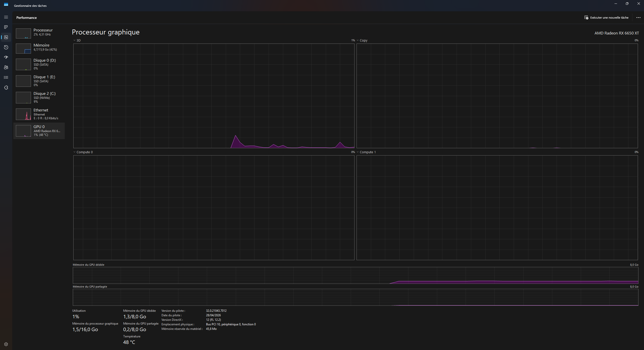Open the 3D graph engine dropdown
This screenshot has height=350, width=644.
77,40
